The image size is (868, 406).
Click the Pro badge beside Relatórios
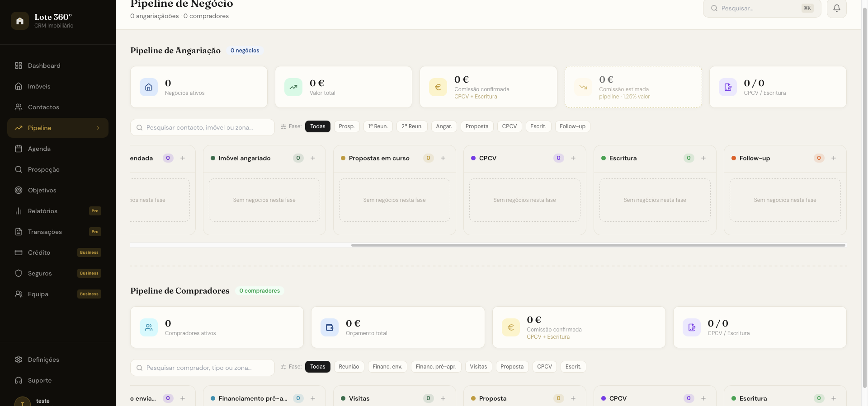click(95, 211)
